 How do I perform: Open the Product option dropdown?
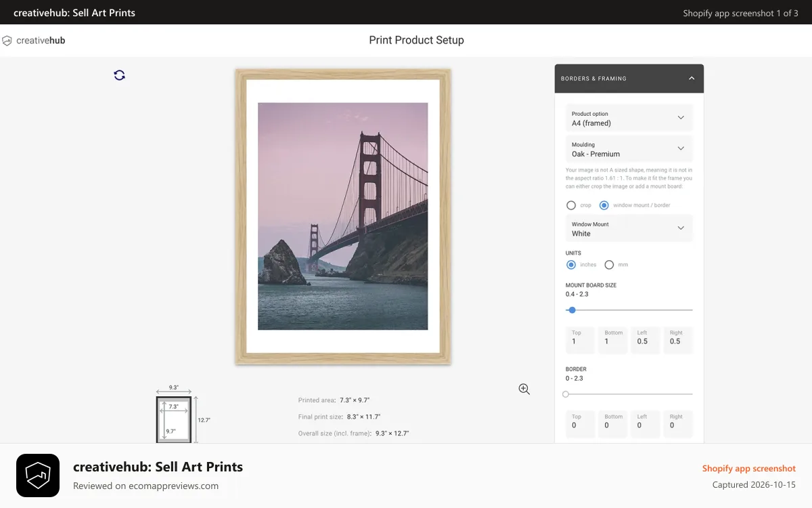(x=629, y=118)
